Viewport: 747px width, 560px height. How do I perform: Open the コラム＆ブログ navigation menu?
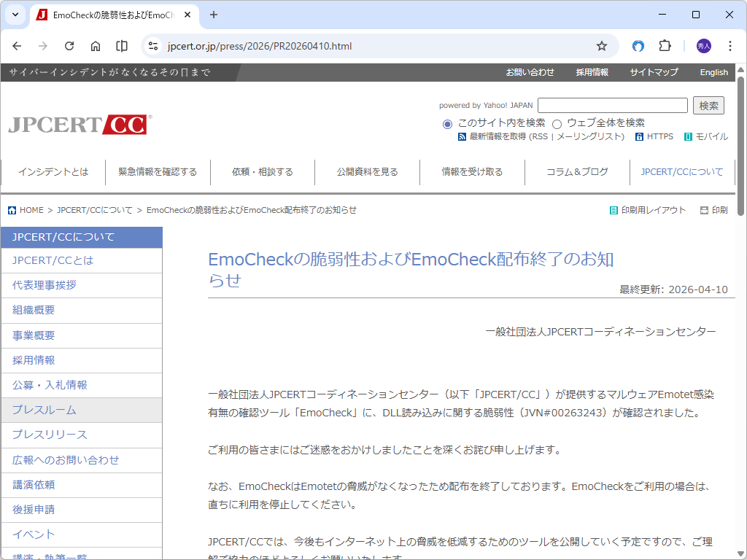577,172
